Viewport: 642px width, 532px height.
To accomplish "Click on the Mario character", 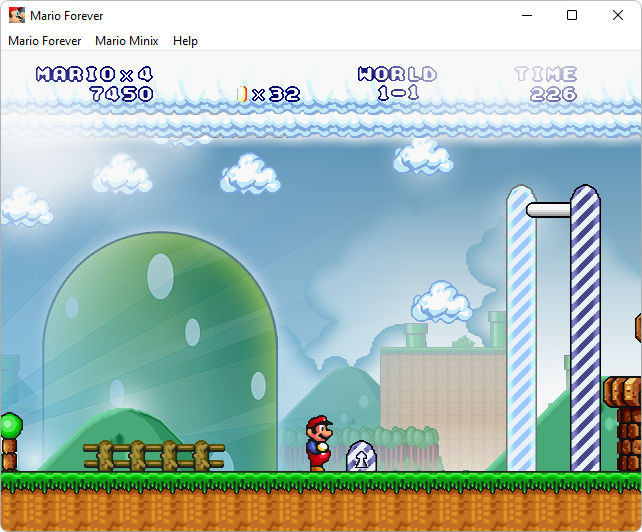I will [x=318, y=443].
